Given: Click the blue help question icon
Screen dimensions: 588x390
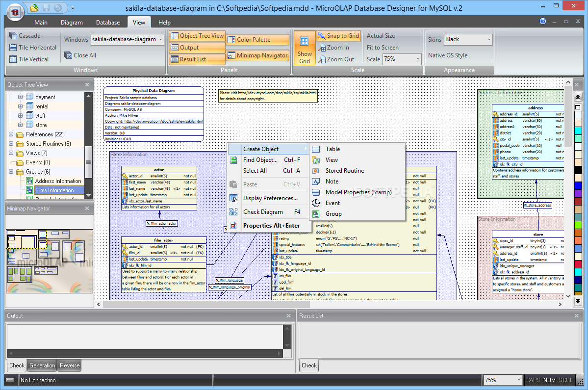Looking at the screenshot, I should pyautogui.click(x=542, y=22).
